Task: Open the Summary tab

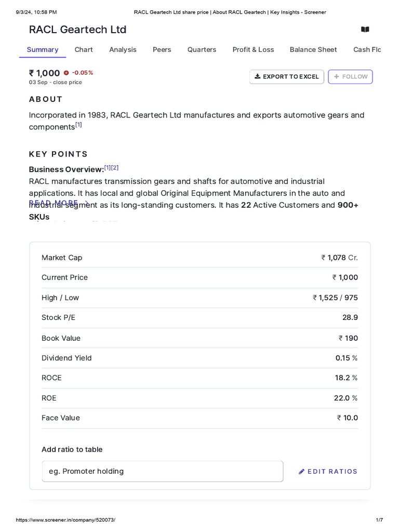Action: (x=43, y=50)
